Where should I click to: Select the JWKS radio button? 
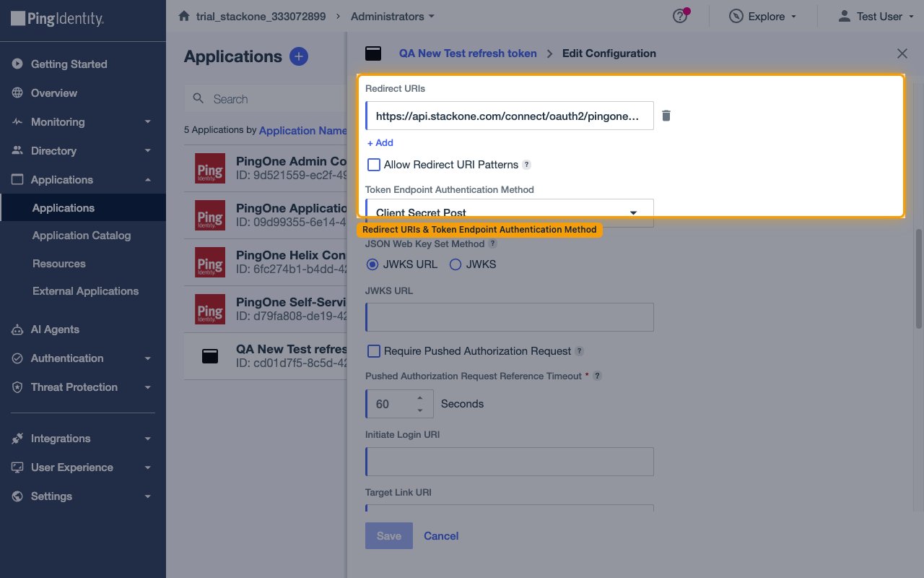456,264
